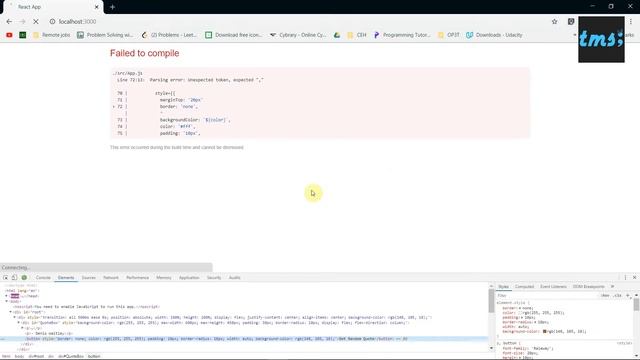Click the div#root breadcrumb item
The height and width of the screenshot is (360, 640).
36,356
